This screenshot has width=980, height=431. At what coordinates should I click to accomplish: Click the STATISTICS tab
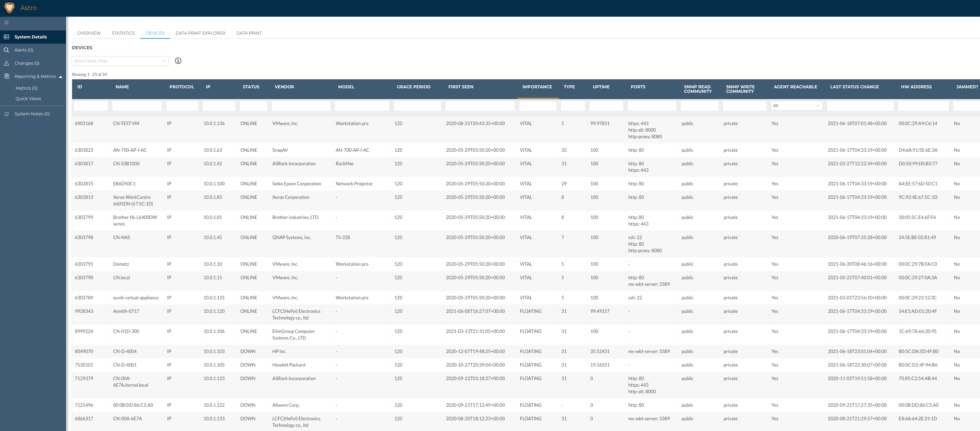[x=124, y=33]
